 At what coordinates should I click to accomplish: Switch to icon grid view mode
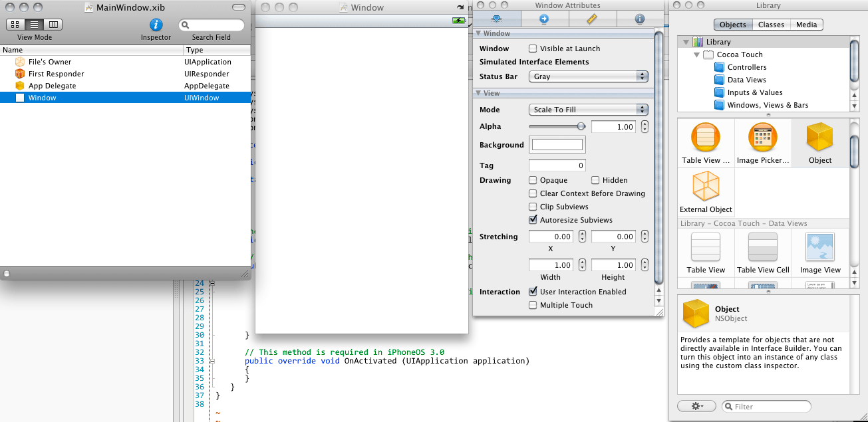click(x=15, y=25)
